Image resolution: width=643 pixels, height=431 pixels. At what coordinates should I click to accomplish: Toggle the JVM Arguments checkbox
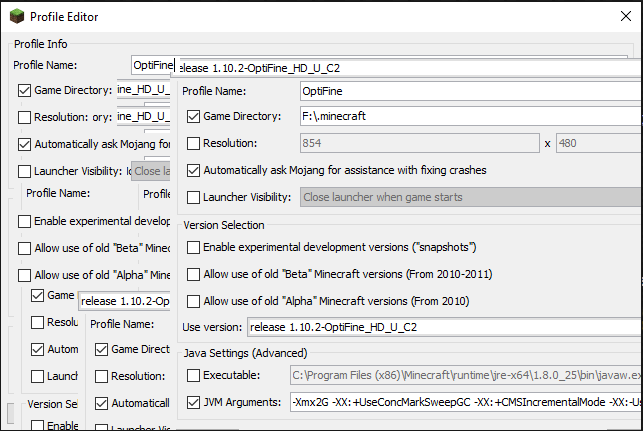pyautogui.click(x=193, y=402)
